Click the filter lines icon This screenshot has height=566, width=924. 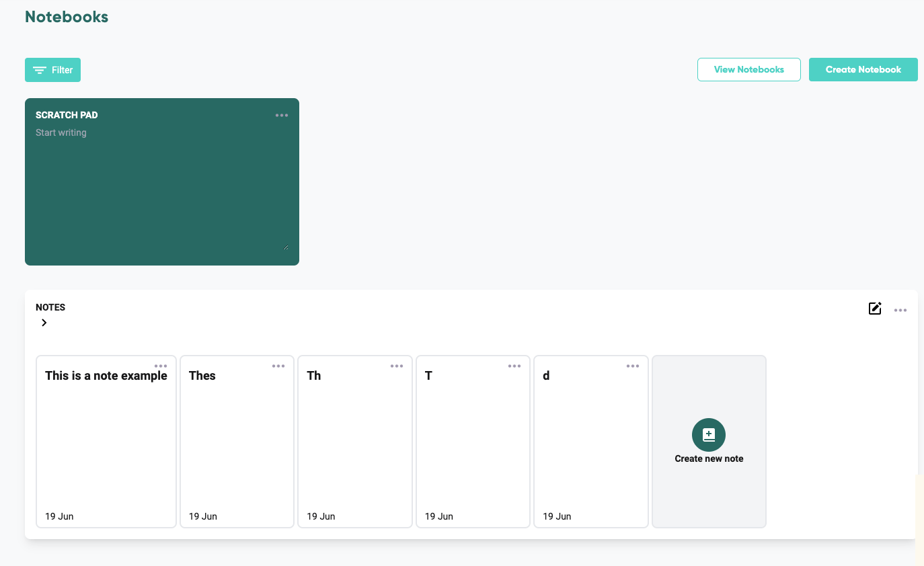pos(40,70)
